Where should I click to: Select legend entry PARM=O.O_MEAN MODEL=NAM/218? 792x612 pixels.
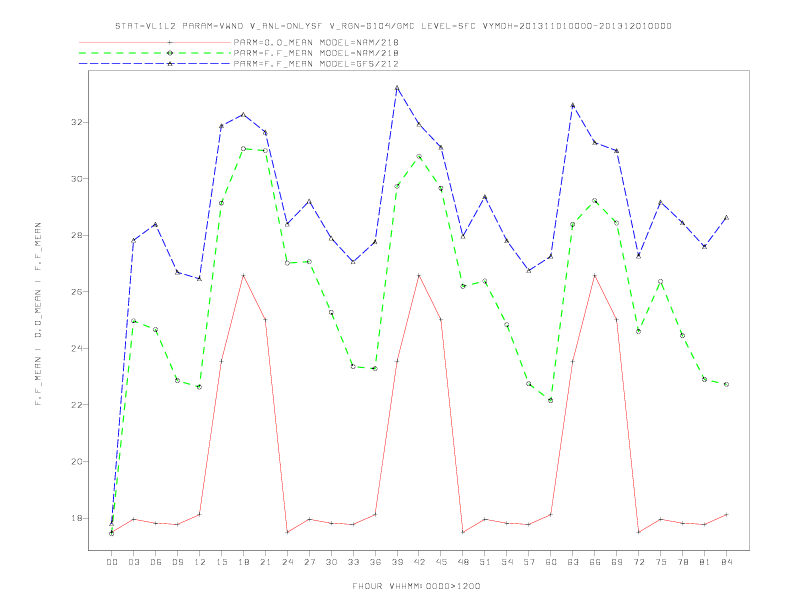(316, 42)
